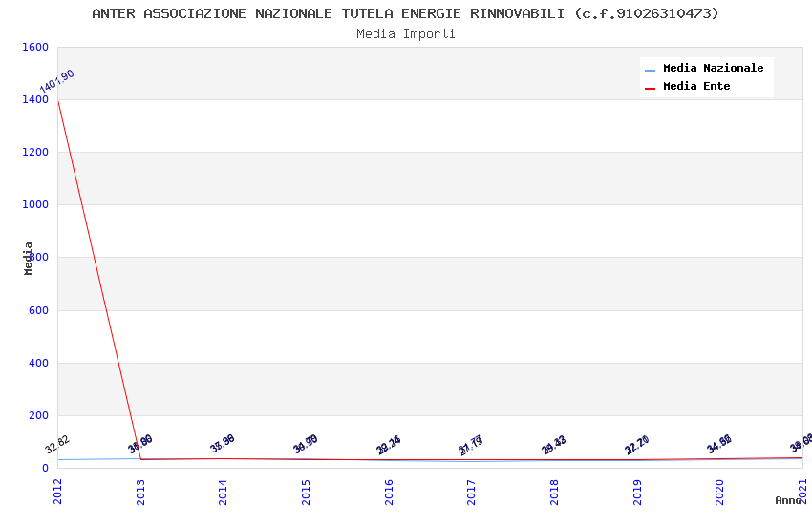The height and width of the screenshot is (525, 812).
Task: Click the 1401.90 data label
Action: [57, 81]
